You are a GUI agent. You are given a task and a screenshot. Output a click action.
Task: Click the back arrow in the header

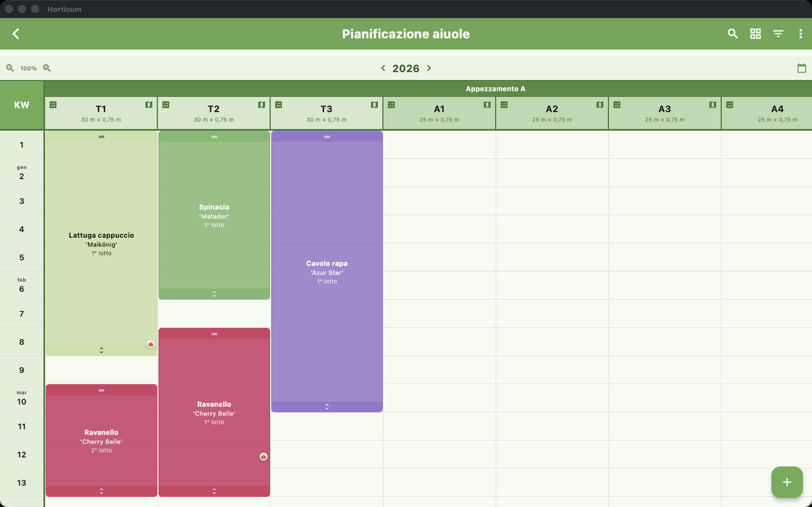(x=16, y=34)
